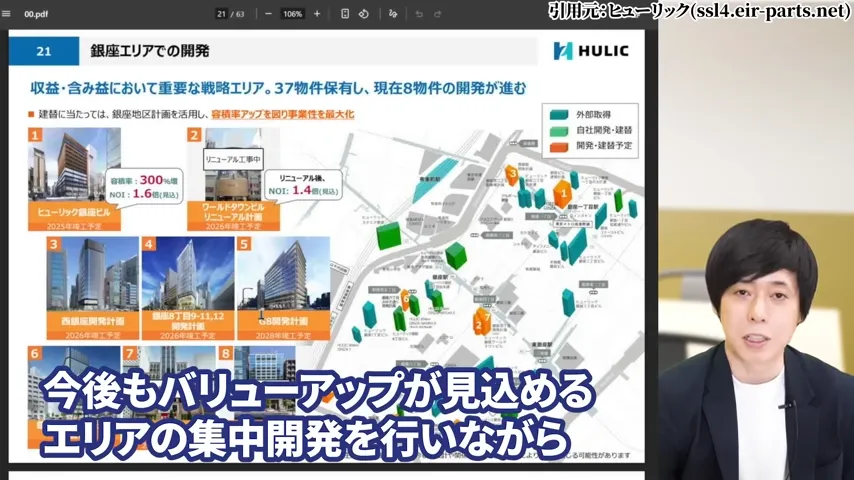The width and height of the screenshot is (854, 480).
Task: Click the ワールドタウンビル renewal image
Action: [234, 165]
